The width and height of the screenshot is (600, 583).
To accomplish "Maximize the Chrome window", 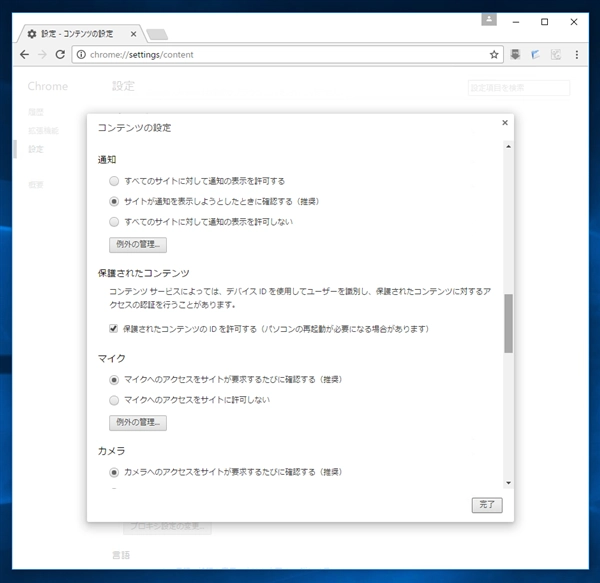I will pos(545,22).
